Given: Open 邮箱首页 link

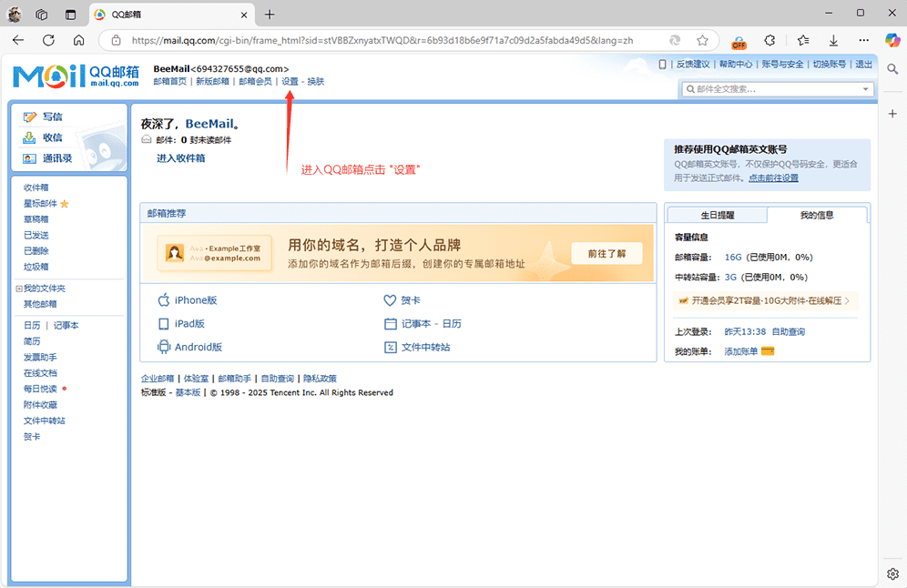Looking at the screenshot, I should click(x=170, y=82).
